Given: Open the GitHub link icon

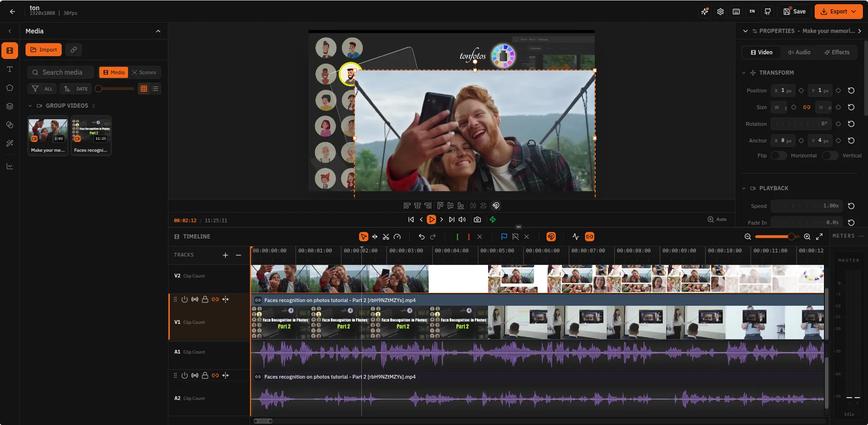Looking at the screenshot, I should pos(768,12).
